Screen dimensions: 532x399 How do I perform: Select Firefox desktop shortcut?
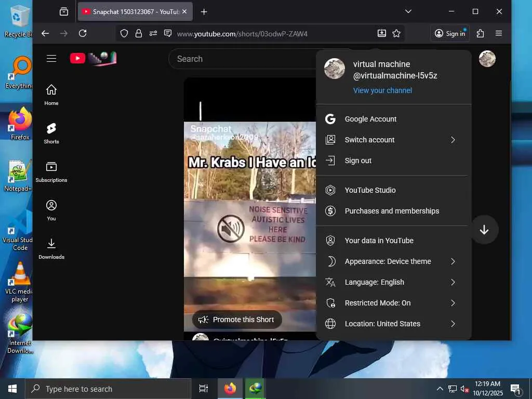coord(20,124)
